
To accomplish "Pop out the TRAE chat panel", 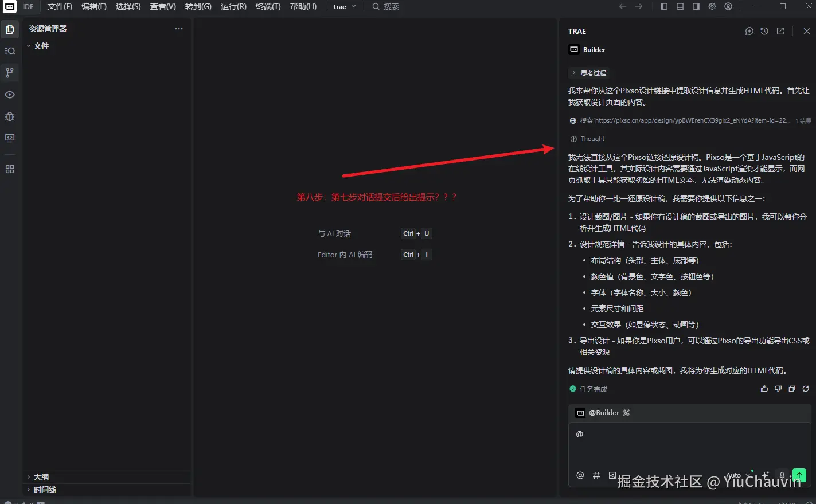I will click(x=780, y=31).
